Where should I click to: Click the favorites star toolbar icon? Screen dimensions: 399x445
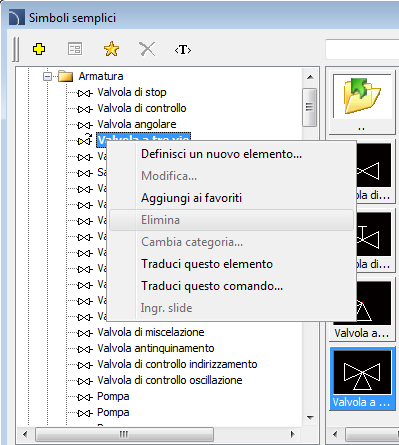pos(111,49)
